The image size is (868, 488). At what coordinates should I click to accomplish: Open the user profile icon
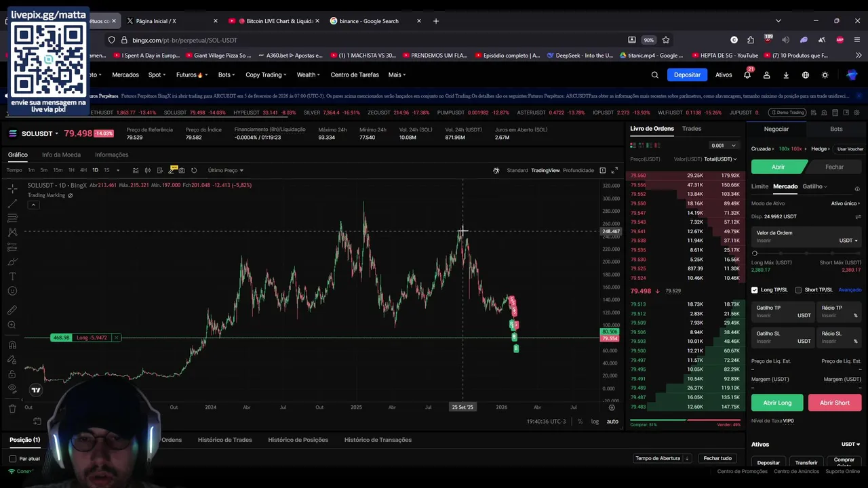click(767, 75)
